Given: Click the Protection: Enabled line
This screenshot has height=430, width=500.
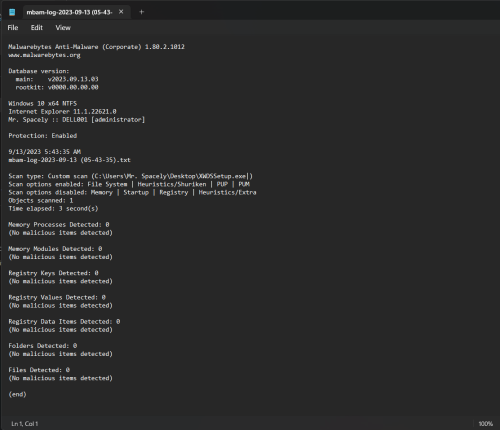Looking at the screenshot, I should [x=43, y=136].
